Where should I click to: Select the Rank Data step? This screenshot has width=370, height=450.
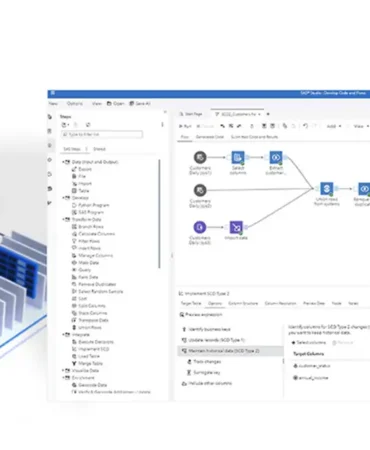point(85,277)
